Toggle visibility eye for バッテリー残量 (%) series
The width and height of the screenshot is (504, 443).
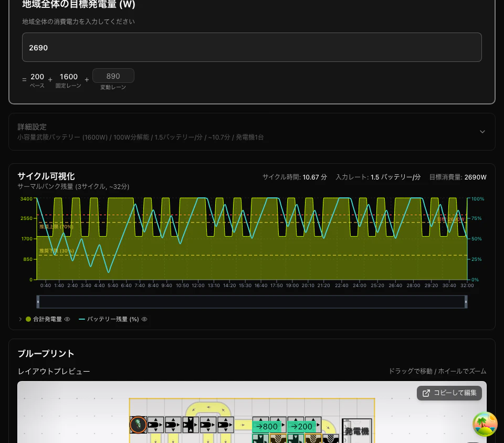coord(144,319)
